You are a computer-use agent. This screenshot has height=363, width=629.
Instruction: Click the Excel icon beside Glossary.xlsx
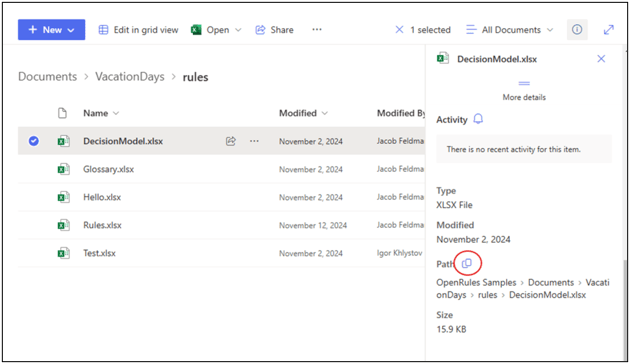(63, 169)
